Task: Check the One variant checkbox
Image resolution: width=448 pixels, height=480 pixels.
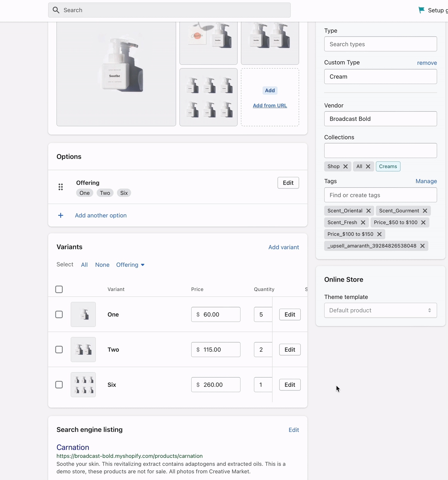Action: [59, 315]
